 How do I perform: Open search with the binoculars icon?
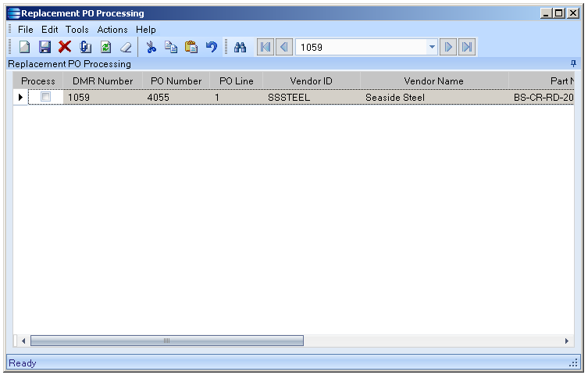pyautogui.click(x=240, y=47)
